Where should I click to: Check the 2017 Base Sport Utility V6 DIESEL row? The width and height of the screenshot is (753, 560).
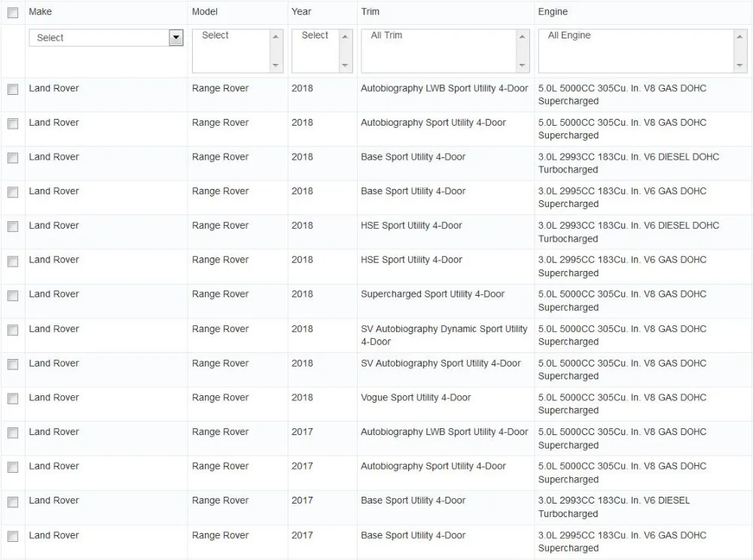13,502
